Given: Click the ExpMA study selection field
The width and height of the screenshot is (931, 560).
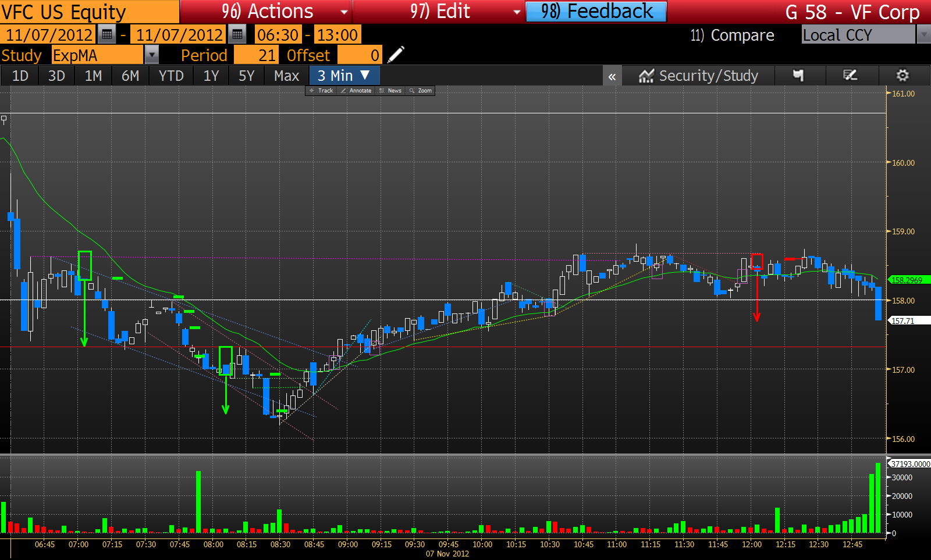Looking at the screenshot, I should coord(97,55).
